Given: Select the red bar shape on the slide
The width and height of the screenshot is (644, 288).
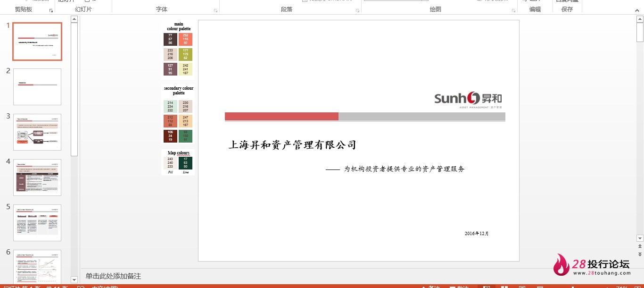Looking at the screenshot, I should pos(281,117).
